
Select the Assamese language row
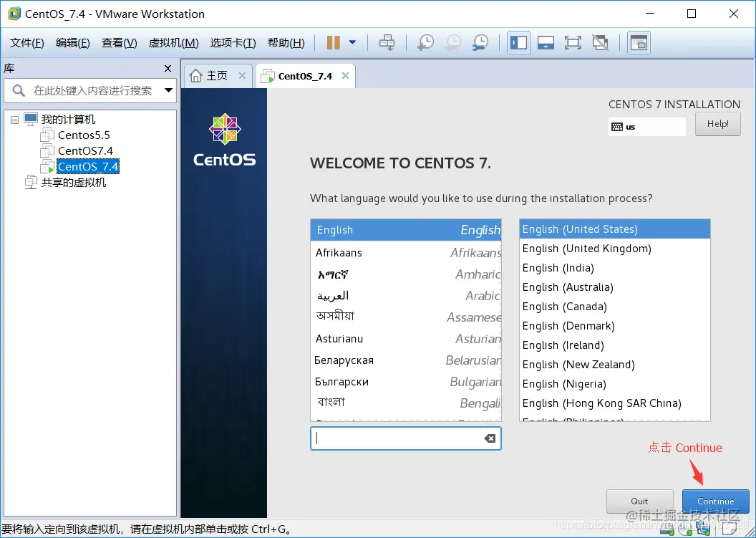click(x=405, y=317)
